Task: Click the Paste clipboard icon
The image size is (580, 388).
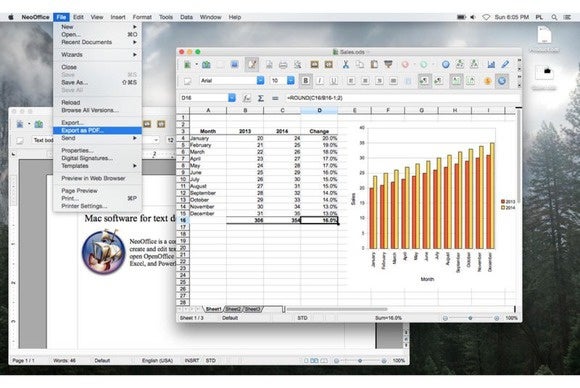Action: pyautogui.click(x=374, y=64)
